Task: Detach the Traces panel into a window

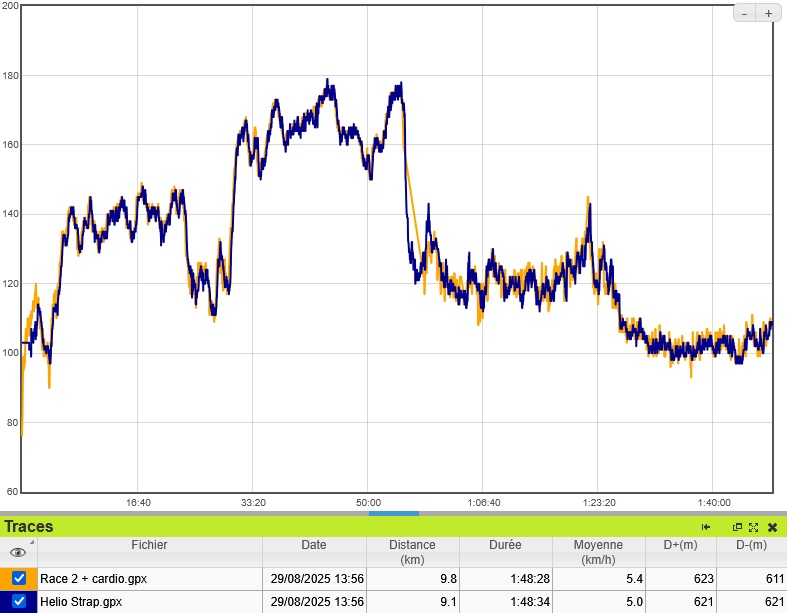Action: coord(738,527)
